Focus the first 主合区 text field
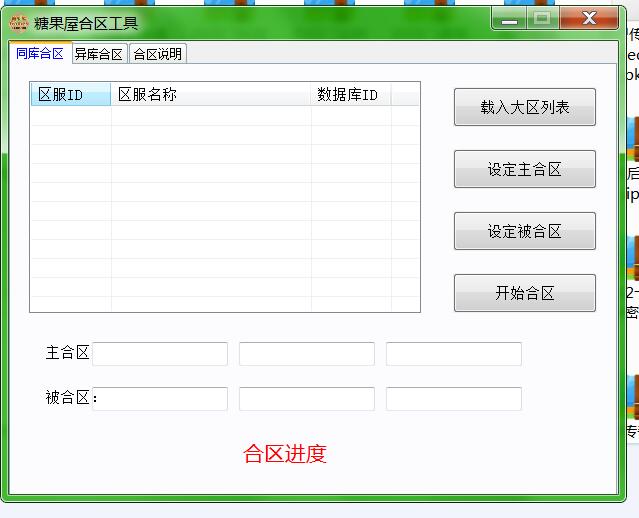639x518 pixels. [160, 354]
